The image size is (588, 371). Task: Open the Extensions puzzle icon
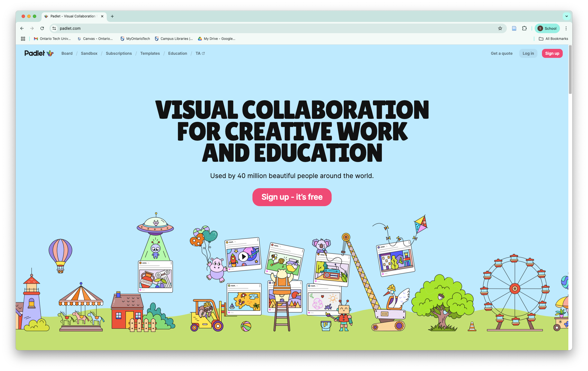coord(524,28)
